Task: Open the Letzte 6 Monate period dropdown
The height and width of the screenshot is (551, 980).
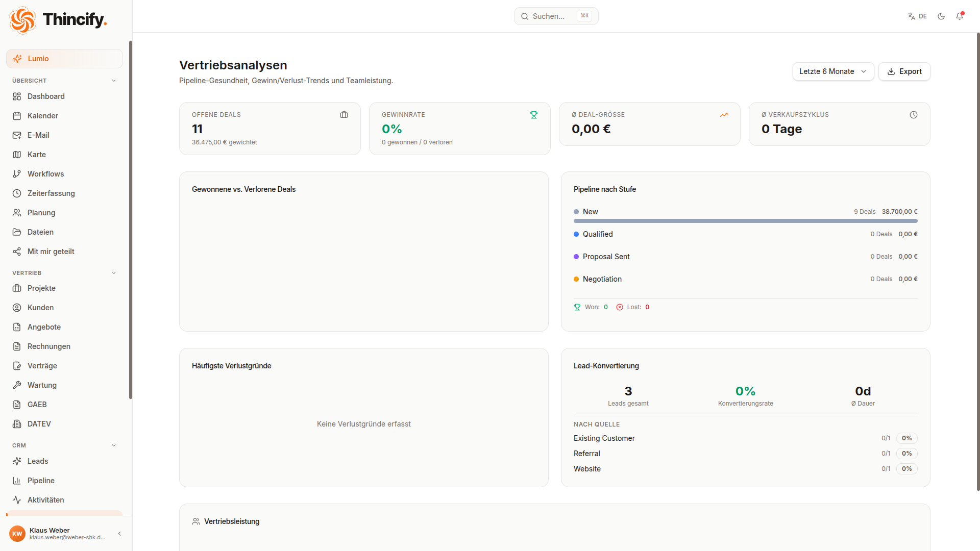Action: pos(833,71)
